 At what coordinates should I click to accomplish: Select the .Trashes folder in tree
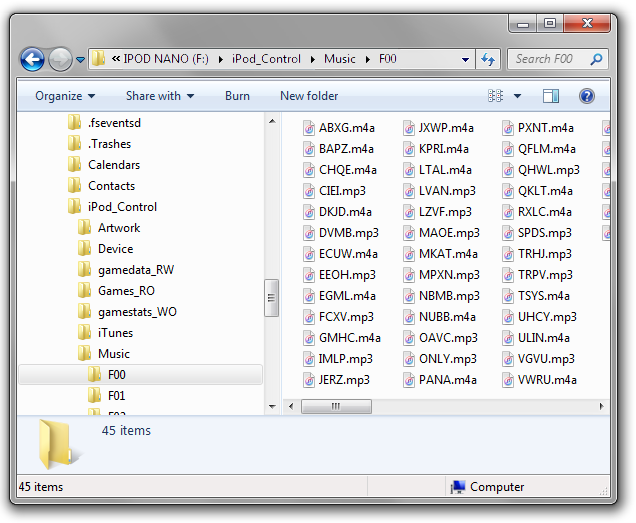coord(99,144)
